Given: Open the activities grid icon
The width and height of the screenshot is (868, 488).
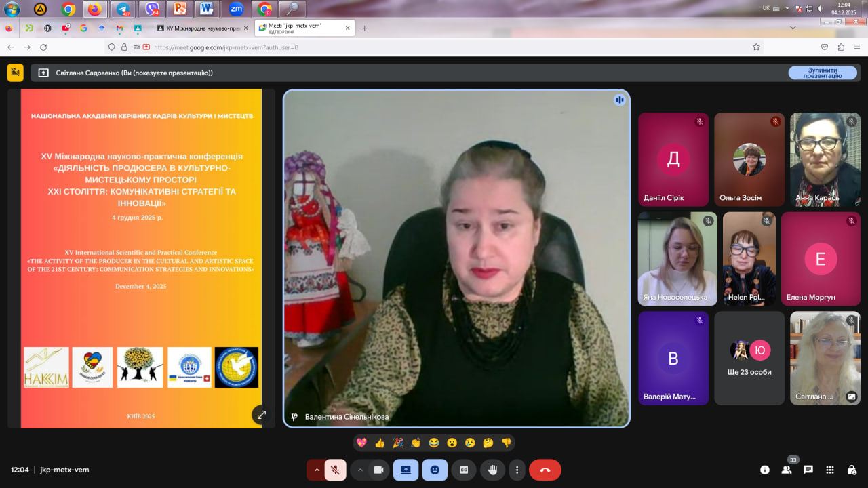Looking at the screenshot, I should [x=830, y=470].
